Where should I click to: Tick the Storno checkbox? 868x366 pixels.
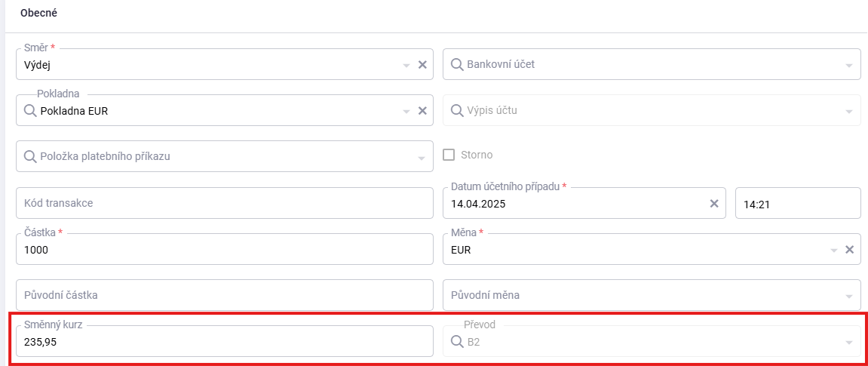449,155
